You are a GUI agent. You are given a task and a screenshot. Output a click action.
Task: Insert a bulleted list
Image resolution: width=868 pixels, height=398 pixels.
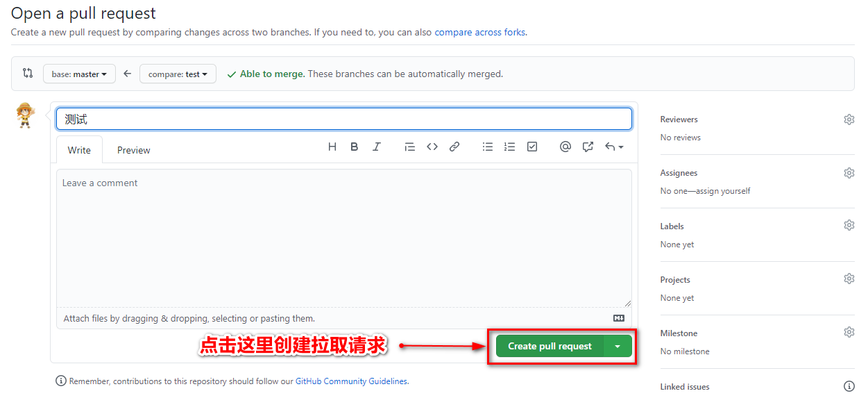[x=488, y=147]
